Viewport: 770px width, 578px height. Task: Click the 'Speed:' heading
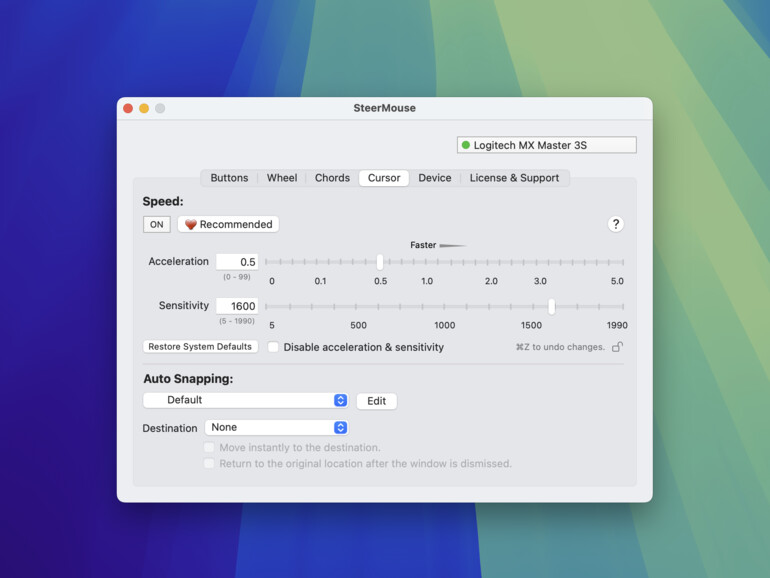163,201
